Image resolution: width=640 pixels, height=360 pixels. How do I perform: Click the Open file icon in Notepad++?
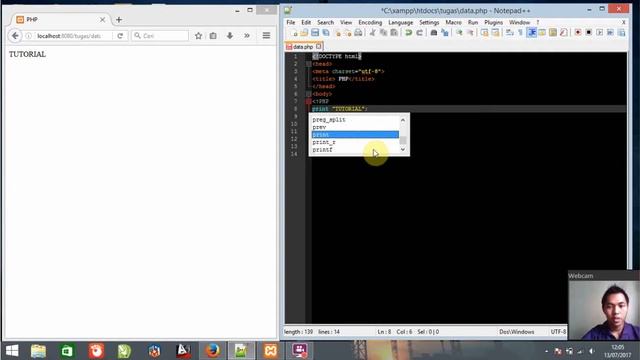[304, 33]
